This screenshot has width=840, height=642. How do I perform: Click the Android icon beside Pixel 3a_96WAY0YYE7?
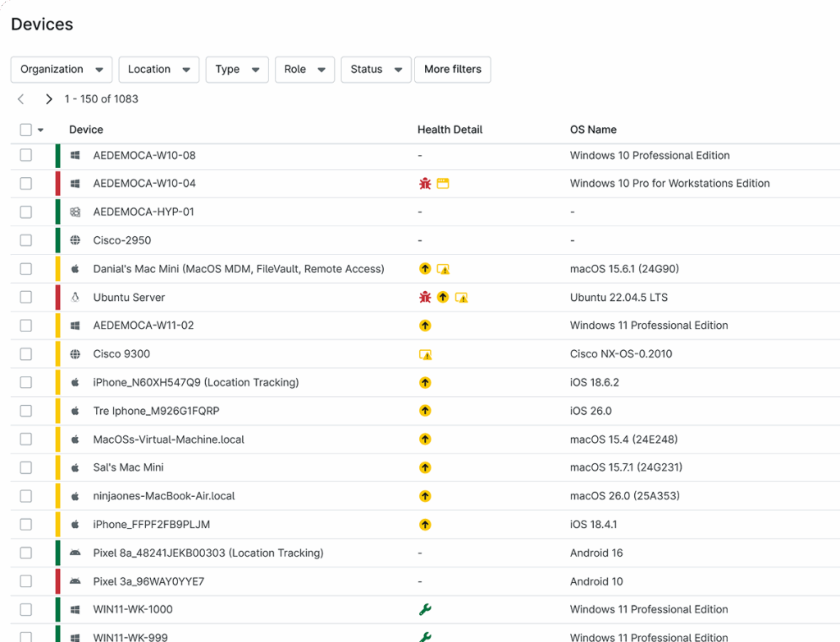[75, 581]
